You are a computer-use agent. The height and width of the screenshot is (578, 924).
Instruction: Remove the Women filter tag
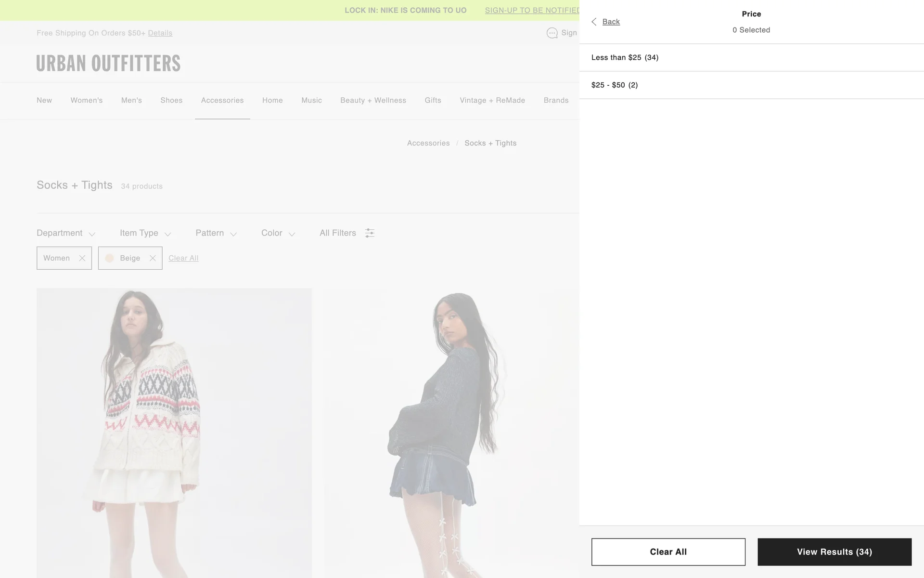pyautogui.click(x=82, y=258)
